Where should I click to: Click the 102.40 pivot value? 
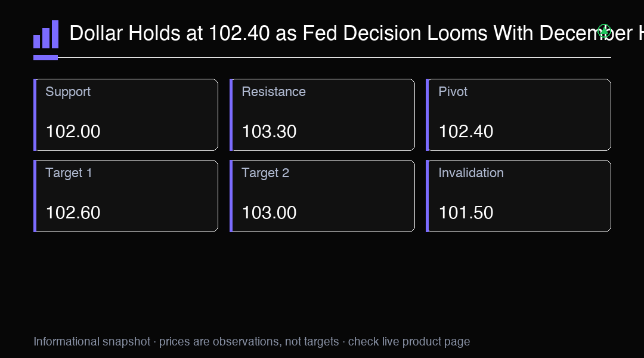click(466, 131)
